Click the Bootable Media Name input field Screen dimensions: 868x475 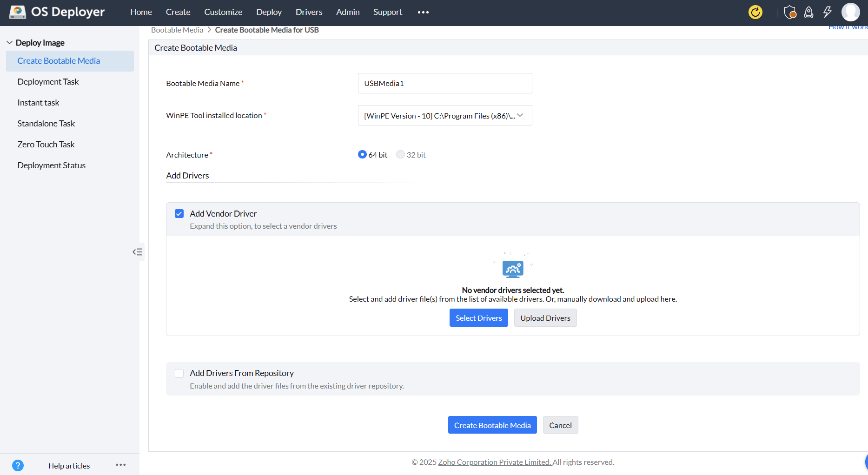pyautogui.click(x=444, y=83)
